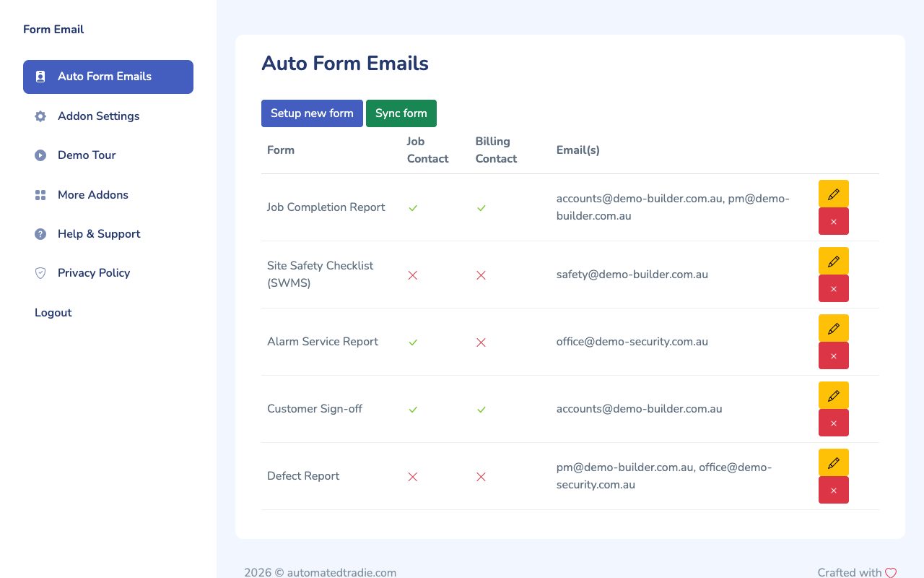Delete the Customer Sign-off row

point(834,423)
